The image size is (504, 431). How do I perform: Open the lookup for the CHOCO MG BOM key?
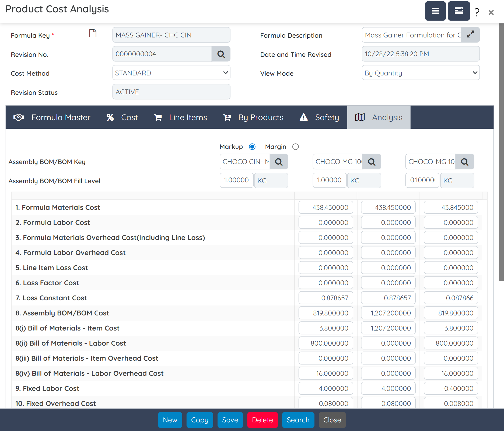(x=372, y=162)
